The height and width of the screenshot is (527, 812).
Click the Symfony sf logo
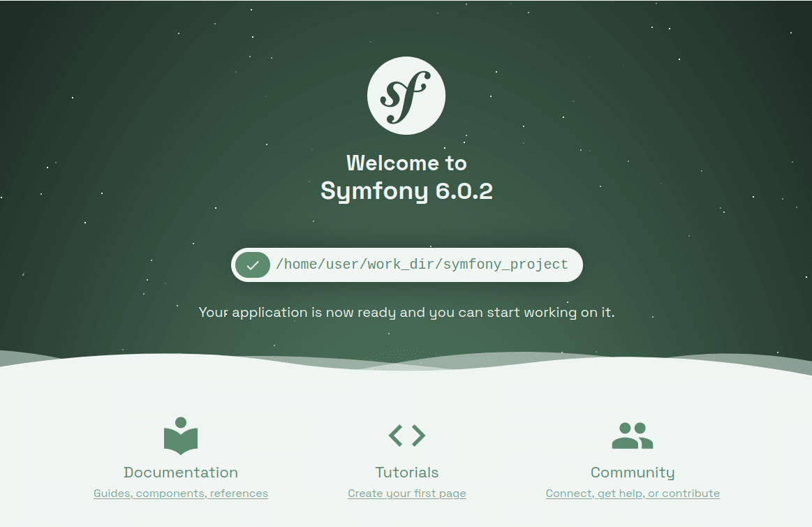pyautogui.click(x=406, y=95)
